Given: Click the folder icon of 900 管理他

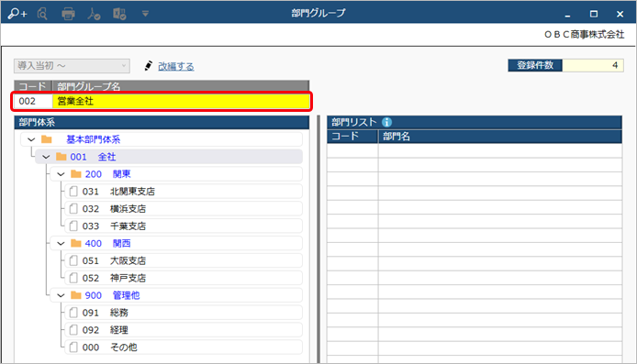Looking at the screenshot, I should point(76,295).
